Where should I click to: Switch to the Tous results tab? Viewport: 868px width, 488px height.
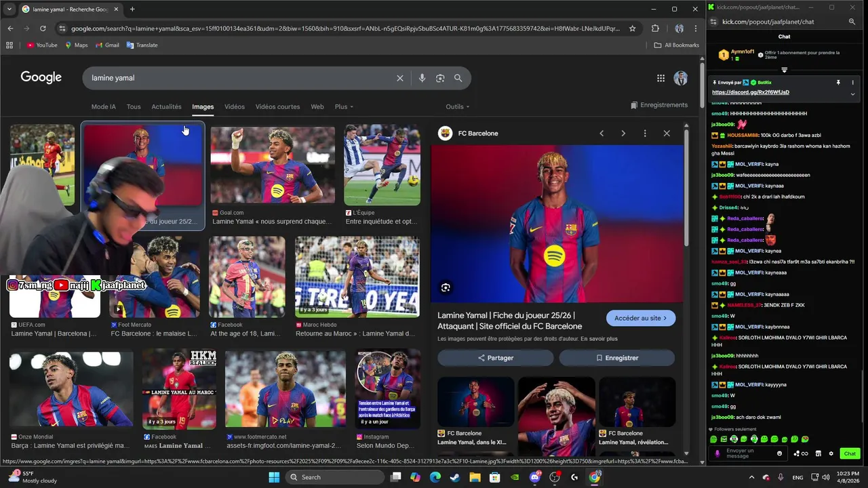(134, 106)
